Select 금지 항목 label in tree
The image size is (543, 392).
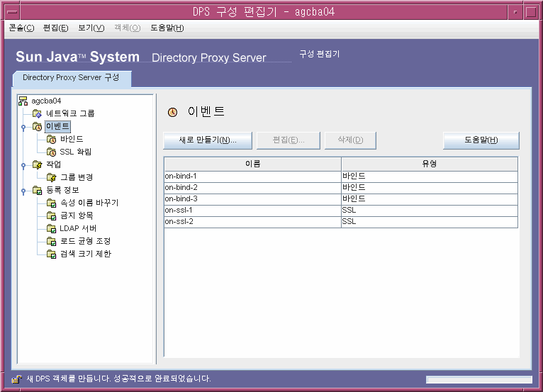[x=77, y=215]
